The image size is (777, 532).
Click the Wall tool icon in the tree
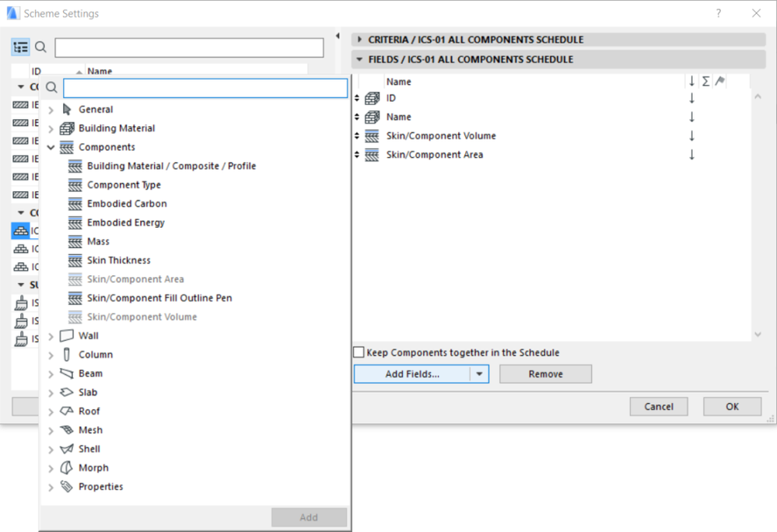(67, 336)
